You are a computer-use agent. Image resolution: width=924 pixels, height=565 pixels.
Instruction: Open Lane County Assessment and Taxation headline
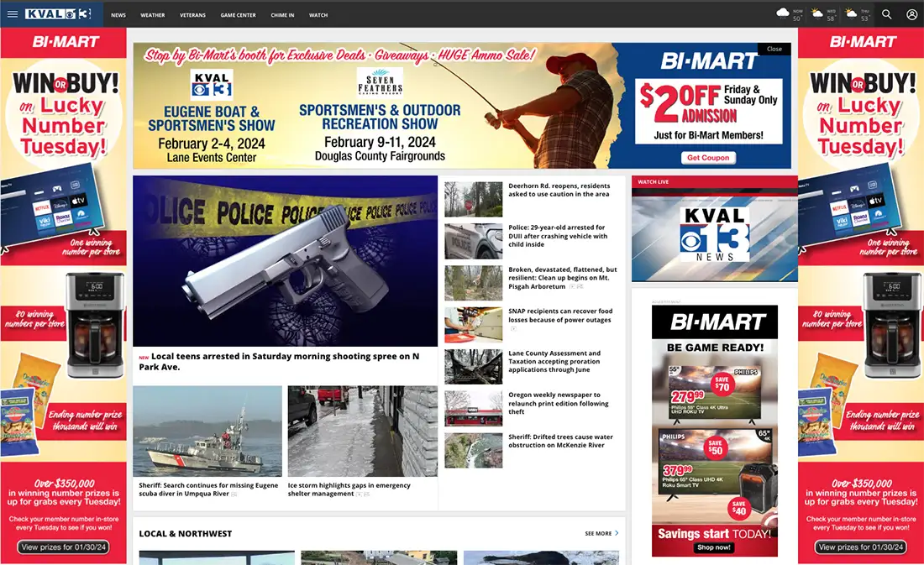click(x=554, y=361)
